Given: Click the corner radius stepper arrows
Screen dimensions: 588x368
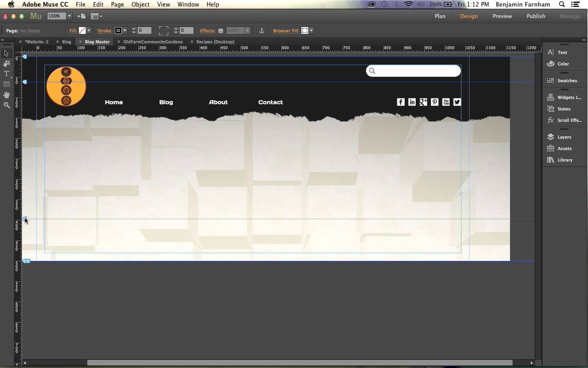Looking at the screenshot, I should 176,31.
